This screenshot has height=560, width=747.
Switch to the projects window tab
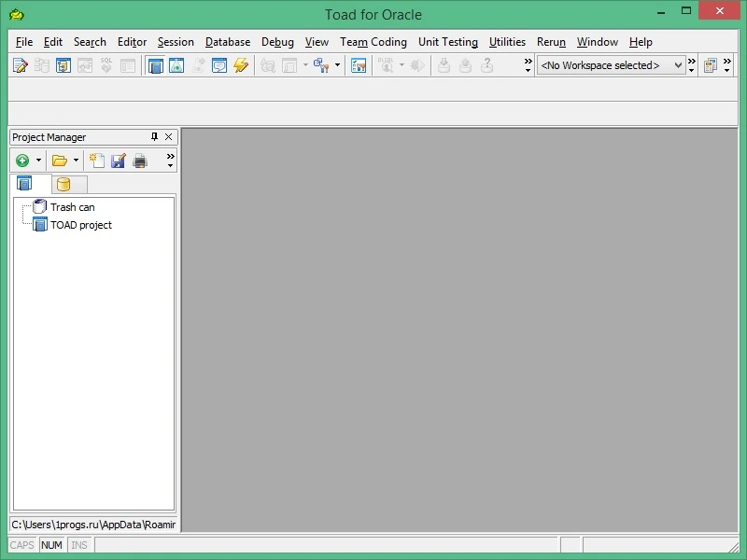(25, 183)
